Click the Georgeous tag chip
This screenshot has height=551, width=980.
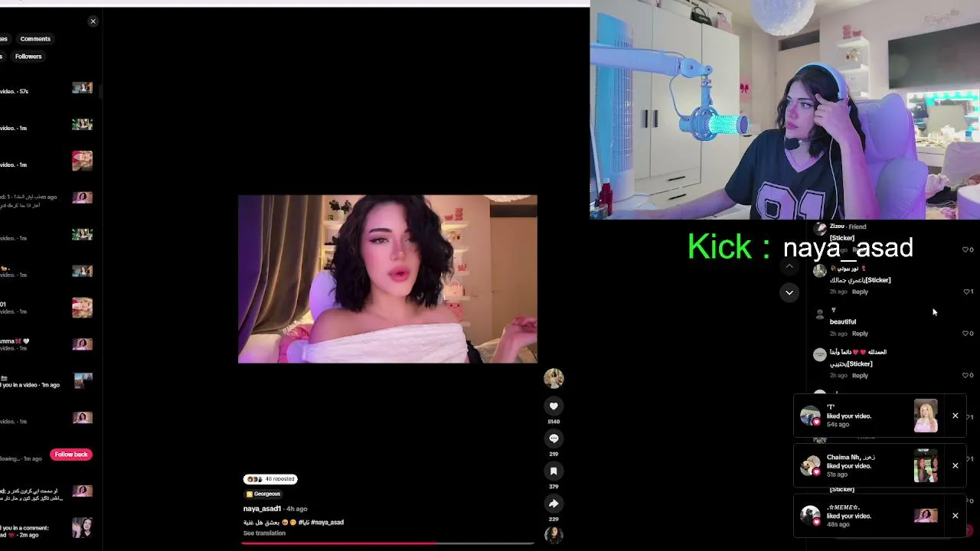(263, 494)
